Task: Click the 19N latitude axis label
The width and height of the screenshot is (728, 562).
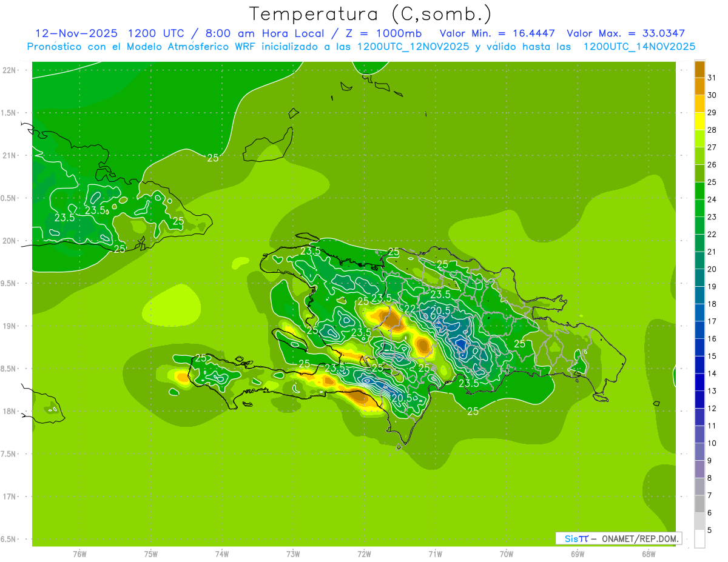Action: [10, 326]
